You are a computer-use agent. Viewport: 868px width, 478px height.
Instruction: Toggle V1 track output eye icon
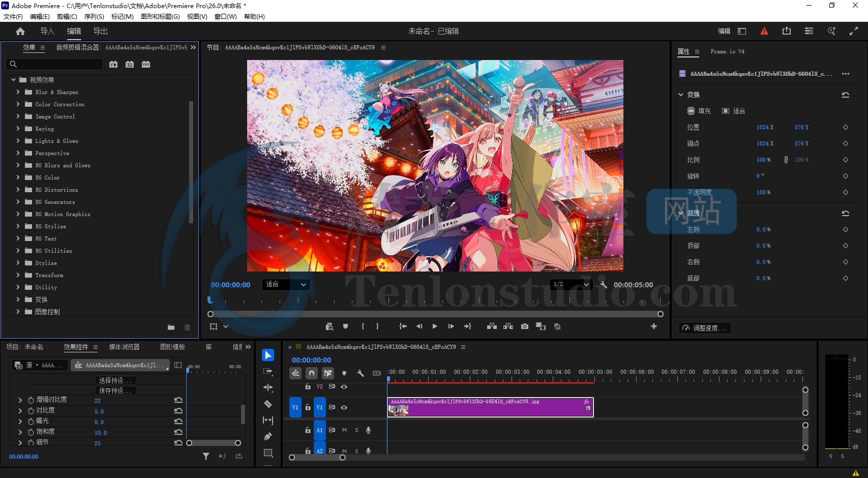coord(344,407)
